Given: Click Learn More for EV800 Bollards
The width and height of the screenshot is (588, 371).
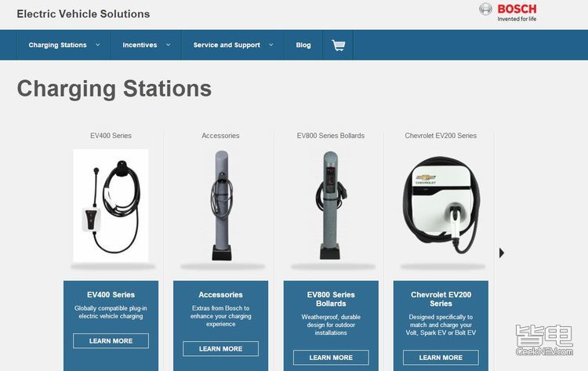Looking at the screenshot, I should (x=331, y=358).
